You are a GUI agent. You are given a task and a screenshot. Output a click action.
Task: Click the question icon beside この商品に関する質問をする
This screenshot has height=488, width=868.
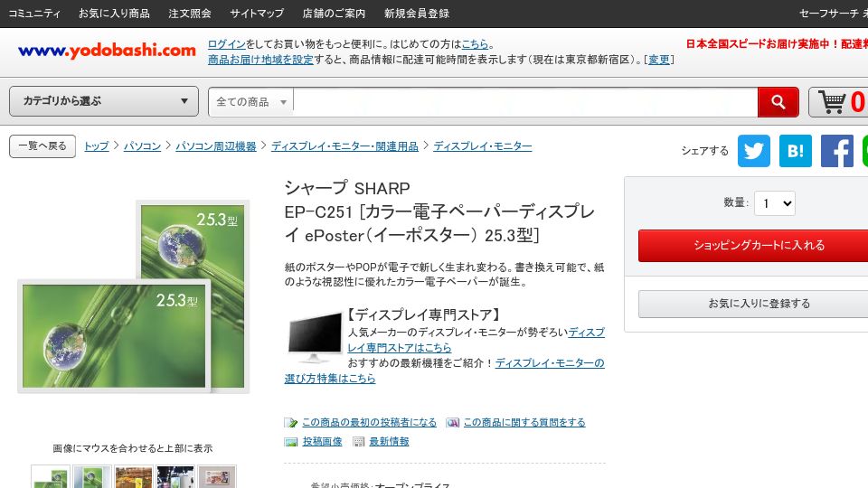pos(452,423)
